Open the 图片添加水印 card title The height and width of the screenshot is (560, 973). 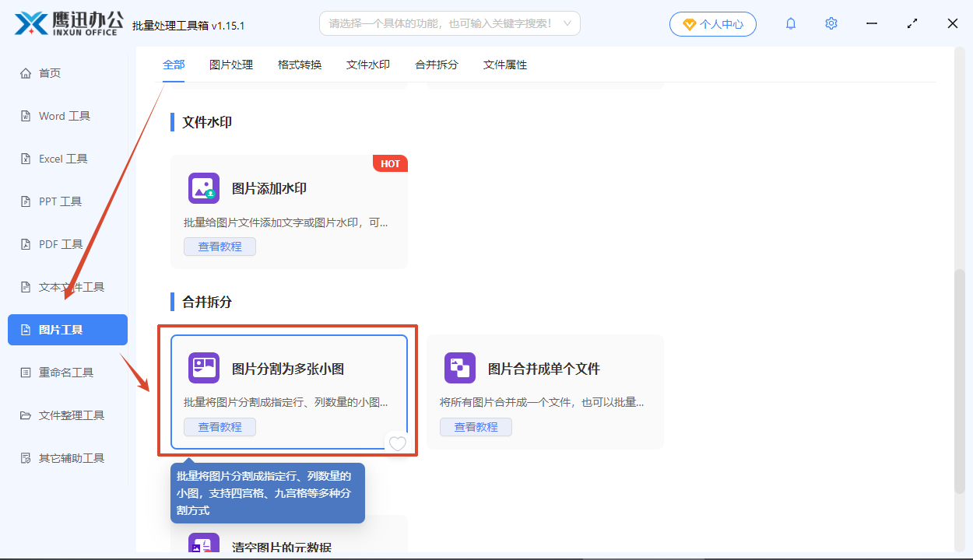[269, 188]
